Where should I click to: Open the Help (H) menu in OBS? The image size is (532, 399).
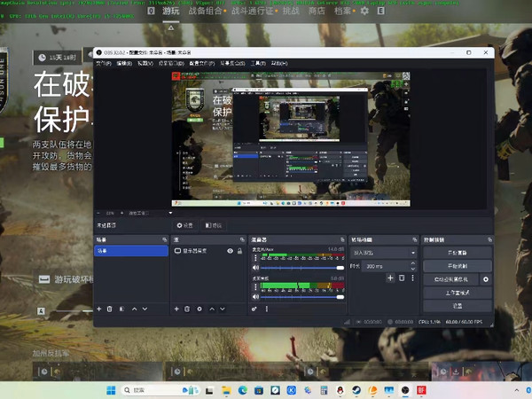[x=279, y=64]
